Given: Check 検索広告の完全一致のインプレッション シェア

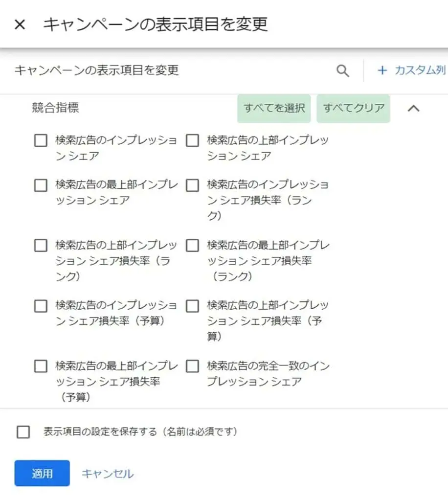Looking at the screenshot, I should [x=192, y=365].
